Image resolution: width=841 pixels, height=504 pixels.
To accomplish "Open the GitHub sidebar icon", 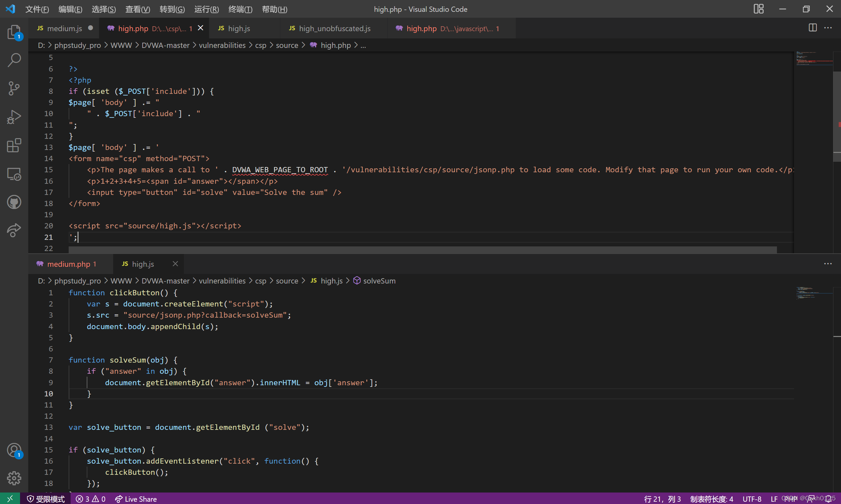I will coord(14,202).
